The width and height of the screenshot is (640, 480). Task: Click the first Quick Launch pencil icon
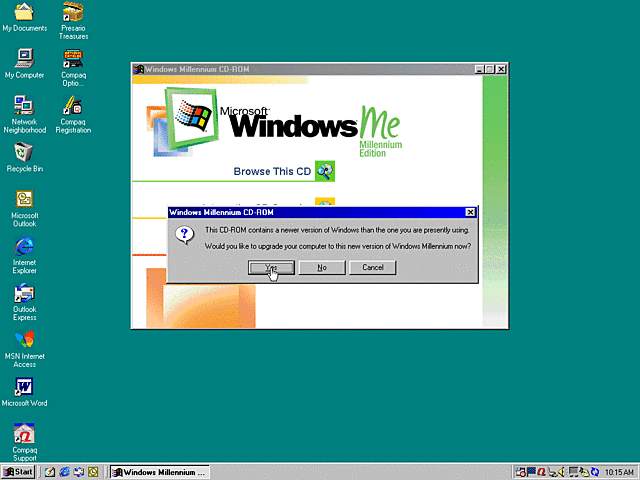point(50,472)
